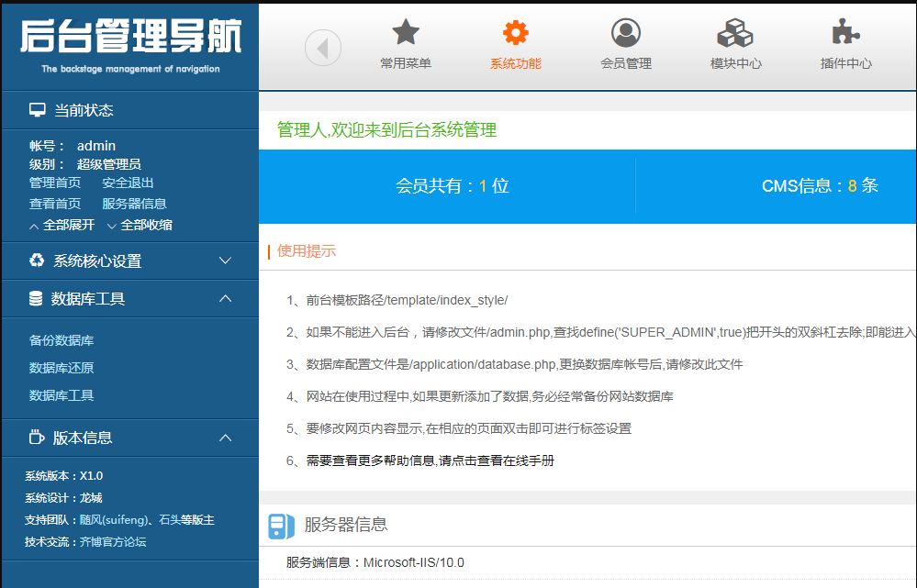Click the 系统版本：X1.0 text
This screenshot has height=588, width=917.
click(63, 476)
